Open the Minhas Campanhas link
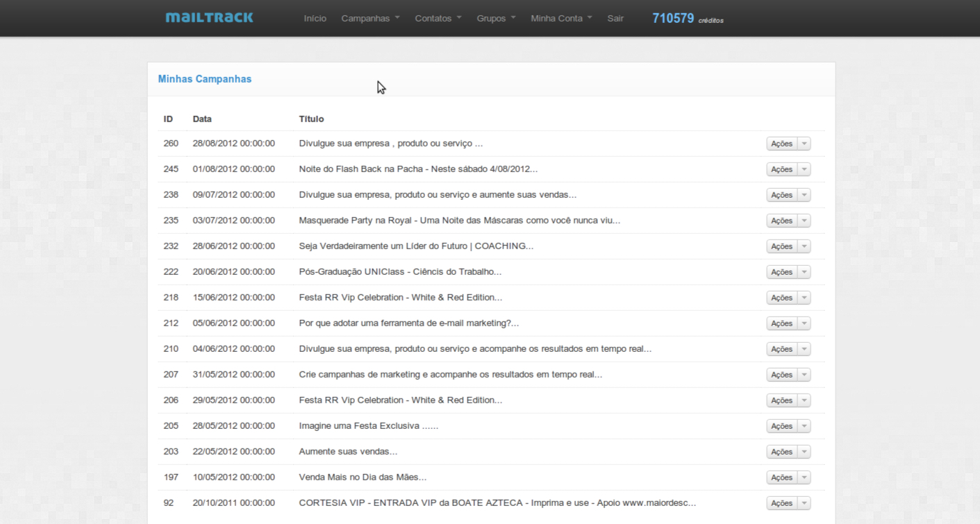Viewport: 980px width, 524px height. pyautogui.click(x=204, y=78)
